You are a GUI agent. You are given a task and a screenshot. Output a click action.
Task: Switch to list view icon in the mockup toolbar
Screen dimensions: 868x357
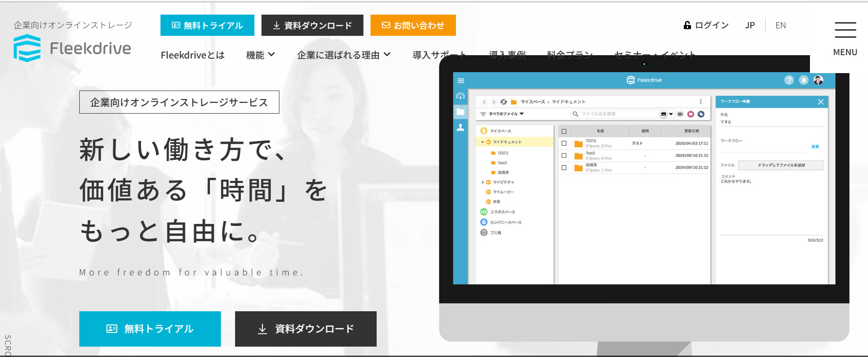(680, 114)
